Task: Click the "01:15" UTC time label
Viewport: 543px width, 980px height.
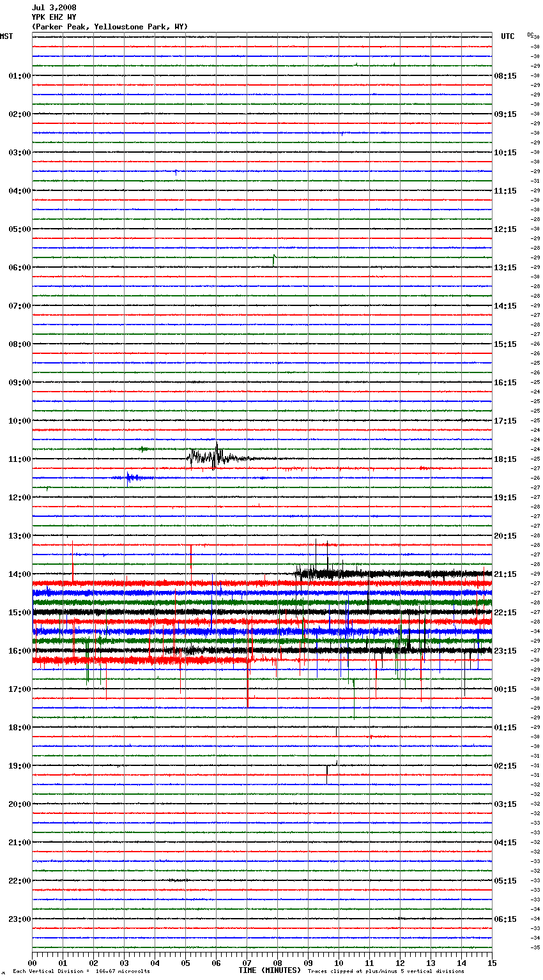Action: [x=505, y=728]
